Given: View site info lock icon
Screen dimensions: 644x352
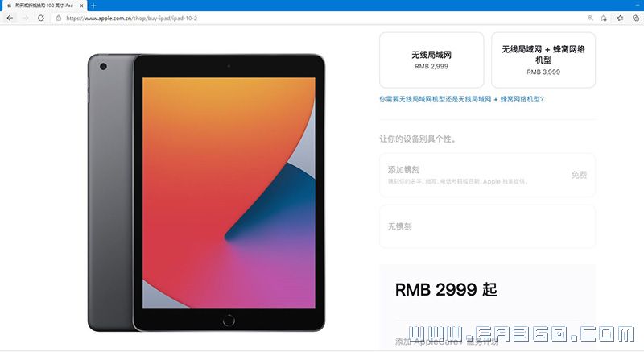Looking at the screenshot, I should 59,18.
